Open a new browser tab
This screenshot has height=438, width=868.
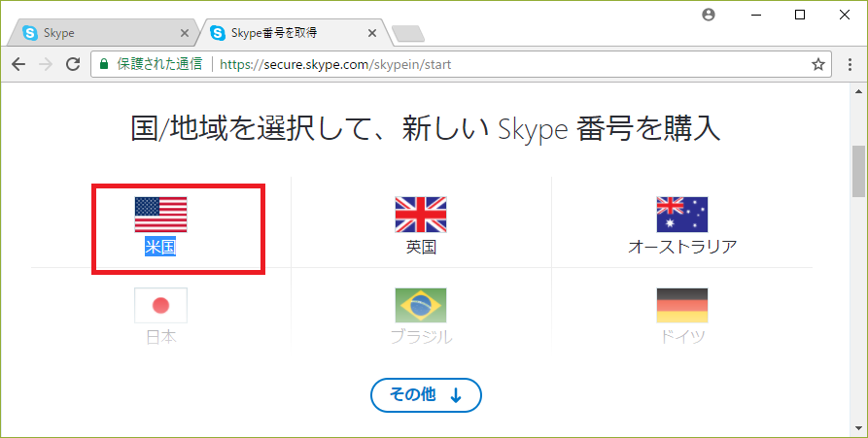(408, 34)
